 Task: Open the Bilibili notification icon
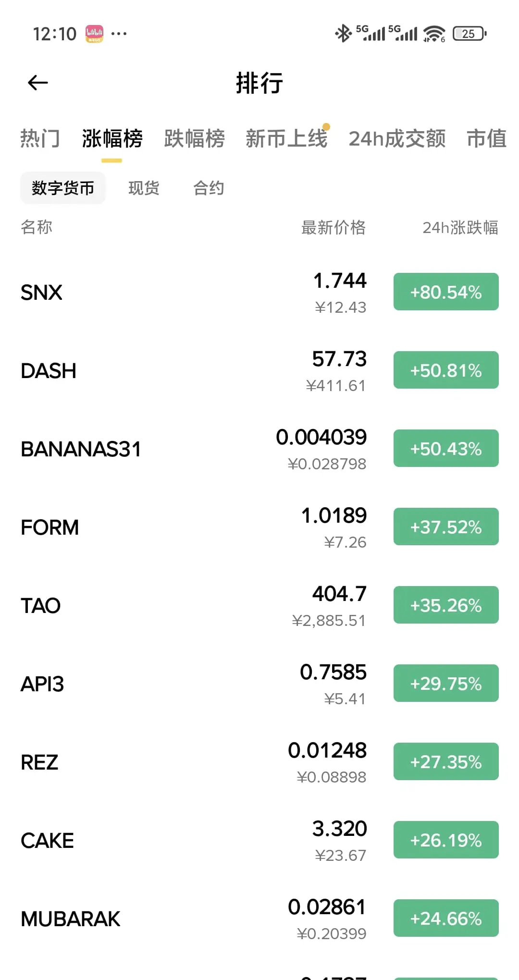coord(94,34)
